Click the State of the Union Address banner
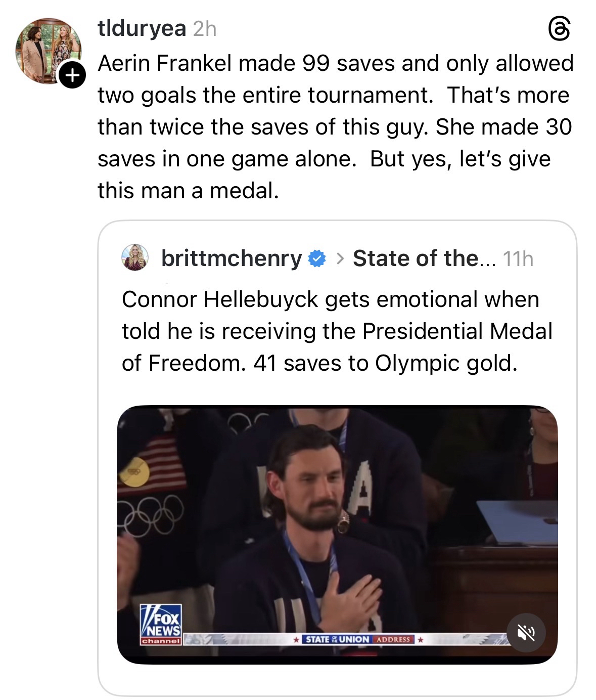 pos(360,639)
